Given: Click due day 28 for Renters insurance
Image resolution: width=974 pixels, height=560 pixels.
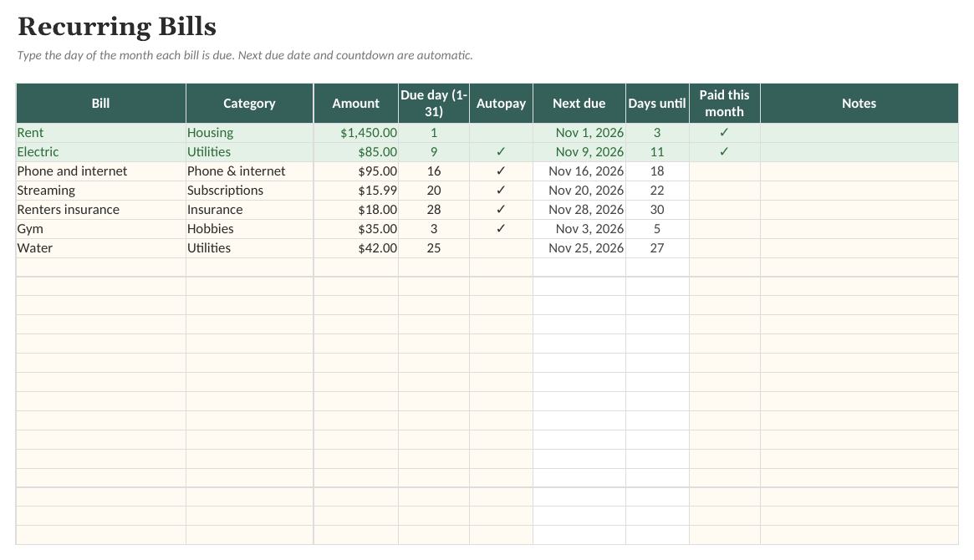Looking at the screenshot, I should click(434, 210).
